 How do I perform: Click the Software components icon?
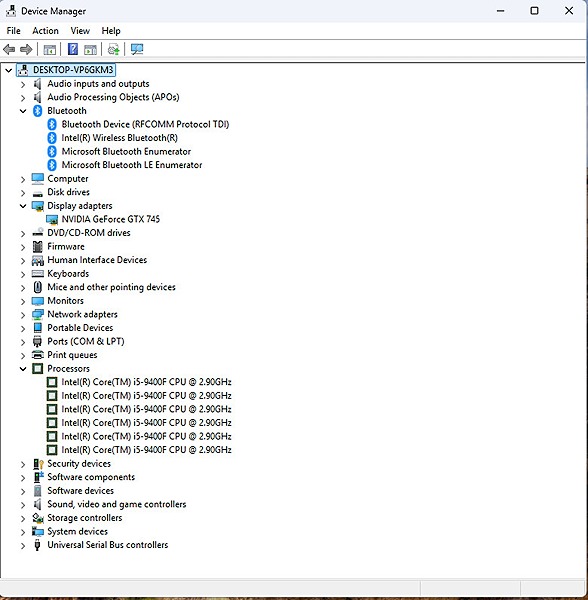(38, 477)
